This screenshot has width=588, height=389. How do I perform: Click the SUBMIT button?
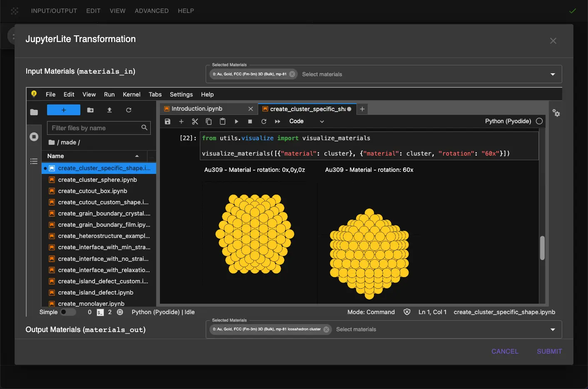[x=549, y=351]
